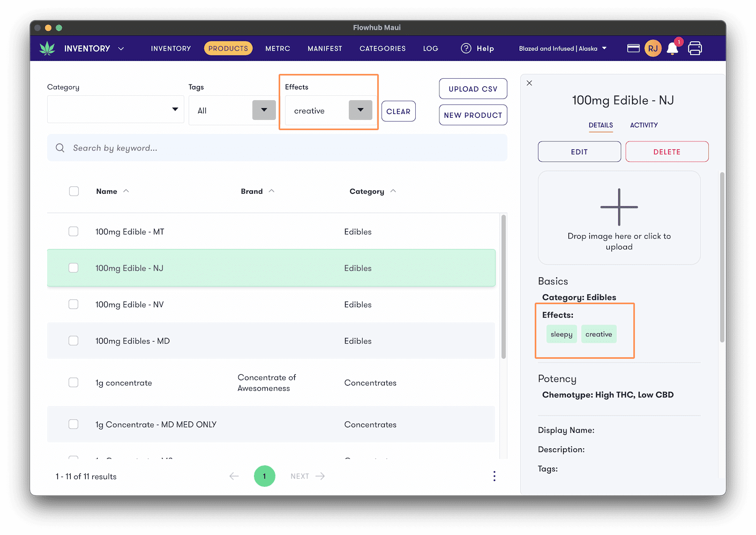Switch to the MANIFEST tab
Viewport: 756px width, 535px height.
325,48
